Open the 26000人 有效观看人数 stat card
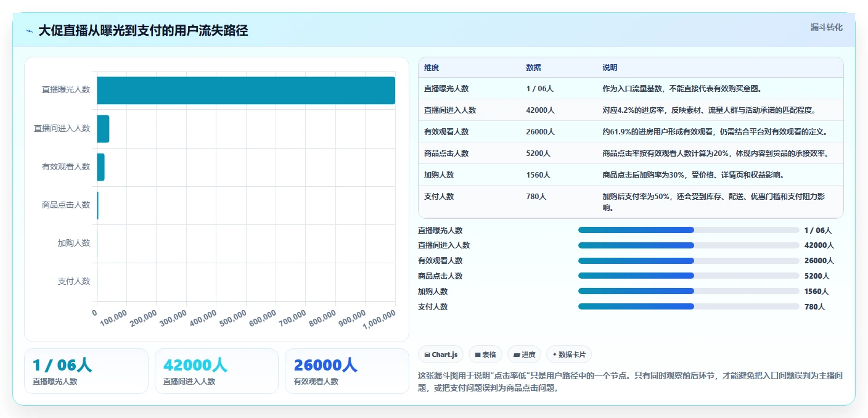This screenshot has height=418, width=868. click(347, 371)
